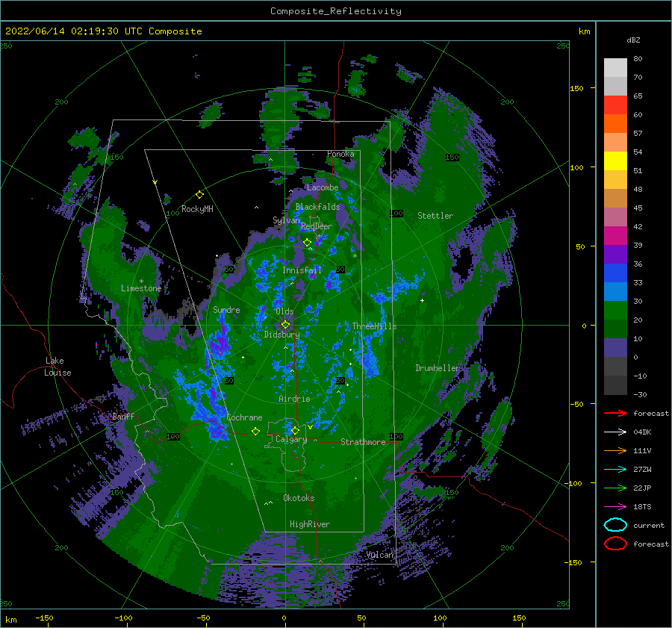
Task: Click the Stettler town label
Action: (435, 216)
